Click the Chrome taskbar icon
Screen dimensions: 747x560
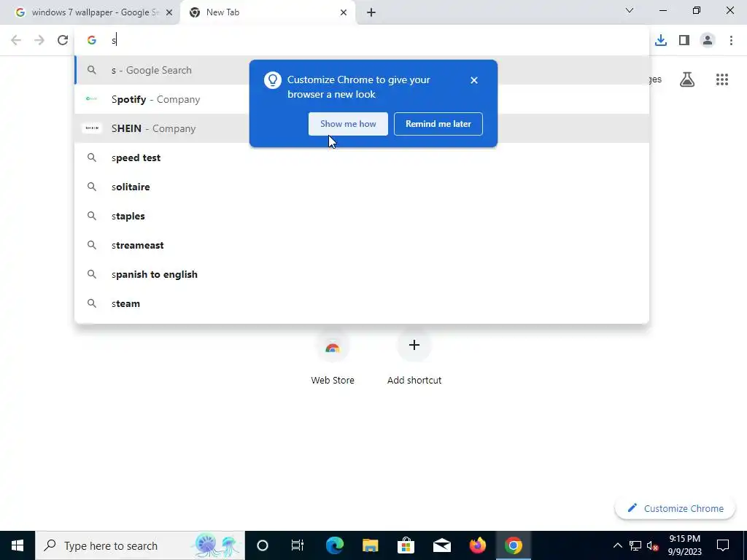point(513,545)
